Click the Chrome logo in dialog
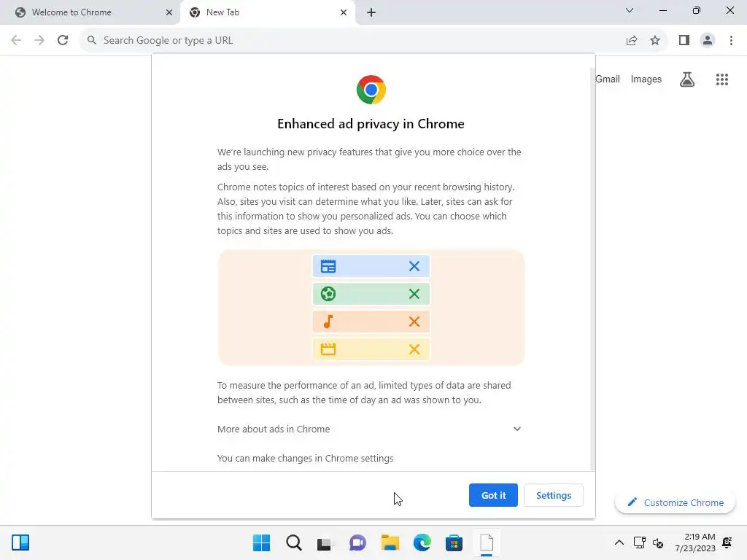This screenshot has width=747, height=560. point(371,90)
